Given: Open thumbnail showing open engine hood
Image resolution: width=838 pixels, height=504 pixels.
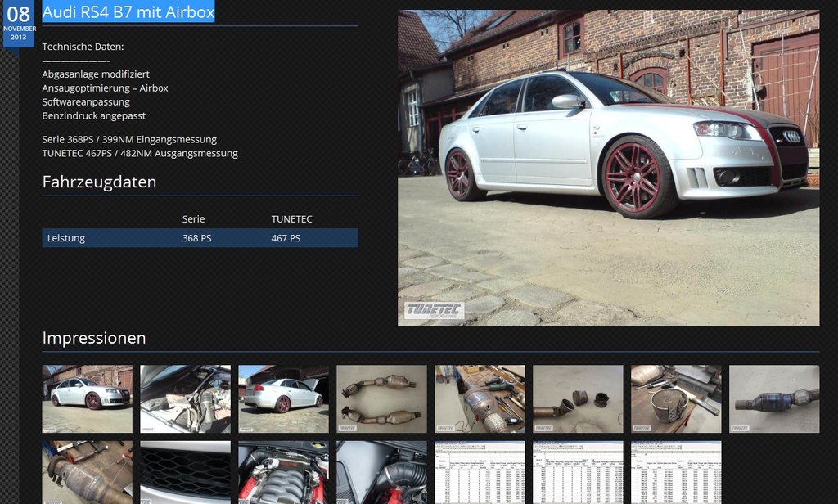Looking at the screenshot, I should [186, 398].
